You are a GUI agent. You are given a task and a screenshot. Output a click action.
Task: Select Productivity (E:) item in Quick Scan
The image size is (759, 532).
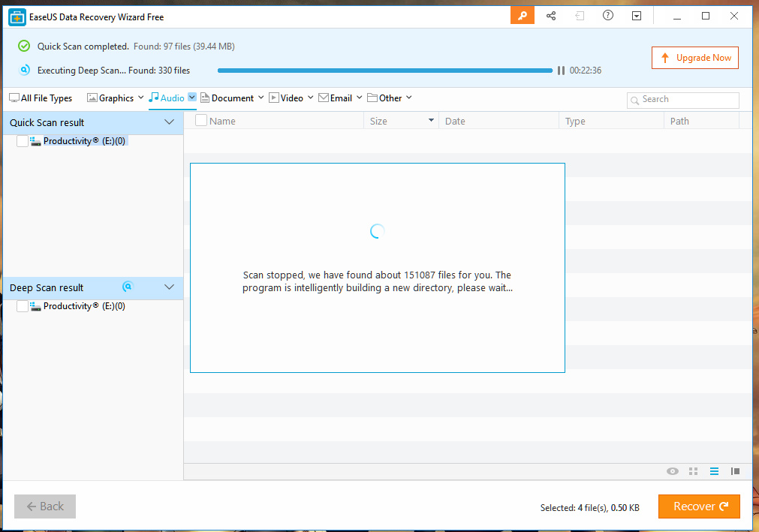(84, 141)
